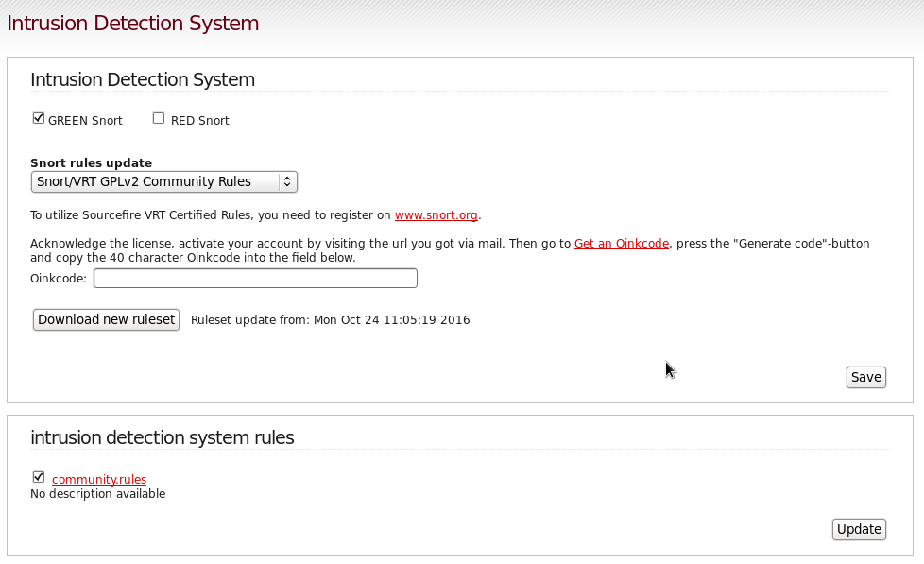Click the 'intrusion detection system rules' heading

coord(163,438)
